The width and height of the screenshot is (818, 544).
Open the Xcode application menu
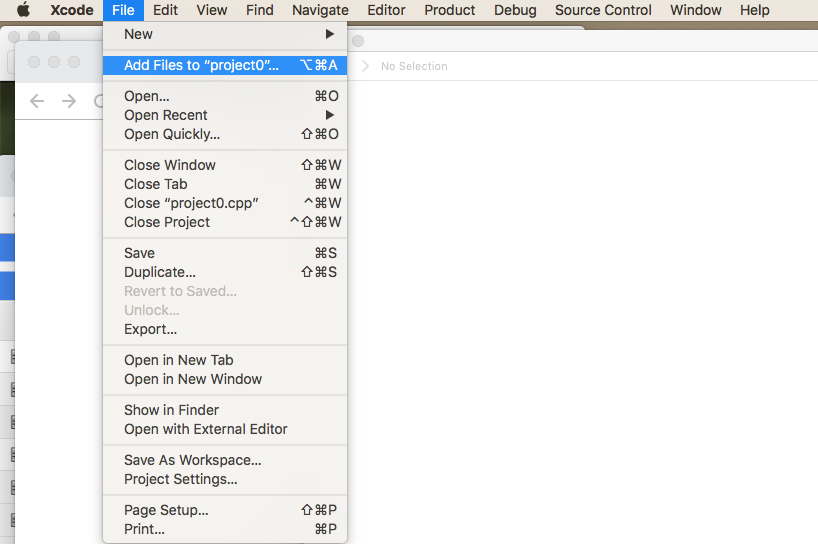pyautogui.click(x=71, y=10)
